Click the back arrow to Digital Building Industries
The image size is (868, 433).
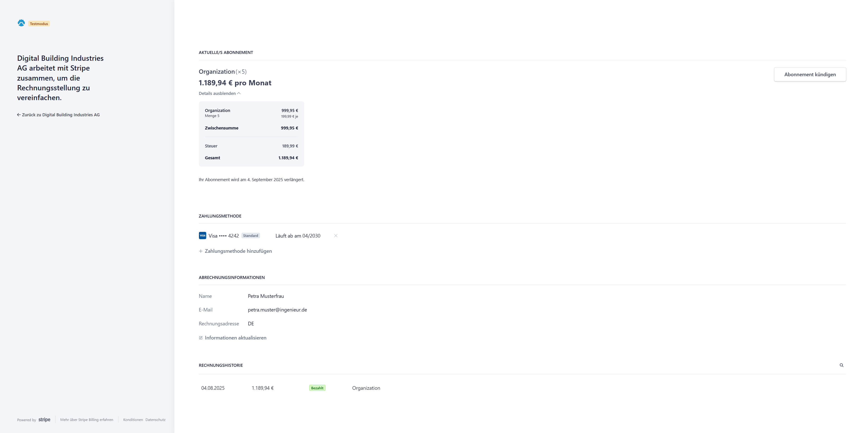point(19,115)
